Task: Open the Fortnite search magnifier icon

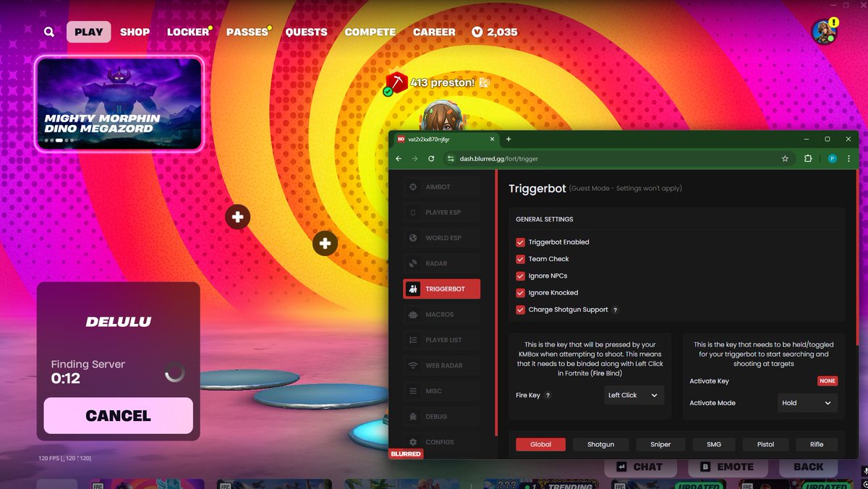Action: tap(48, 32)
